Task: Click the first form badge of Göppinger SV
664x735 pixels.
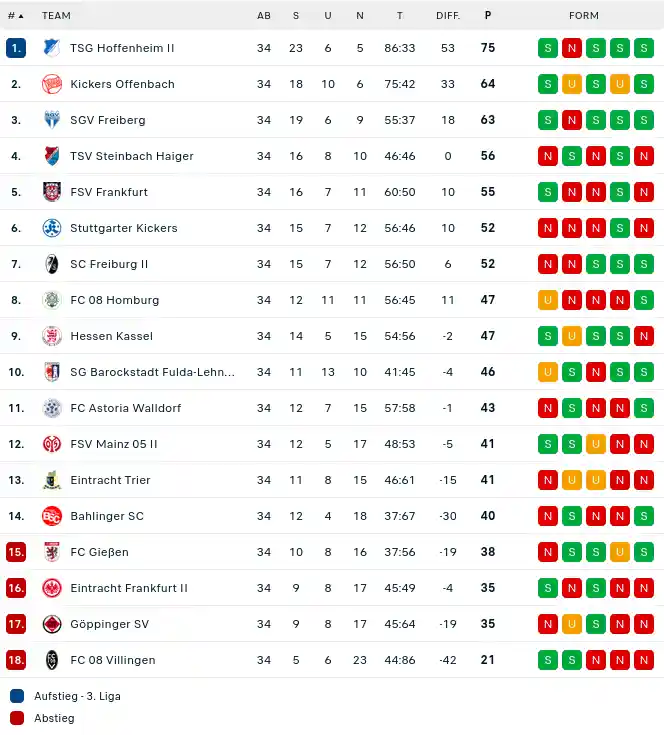Action: (x=548, y=624)
